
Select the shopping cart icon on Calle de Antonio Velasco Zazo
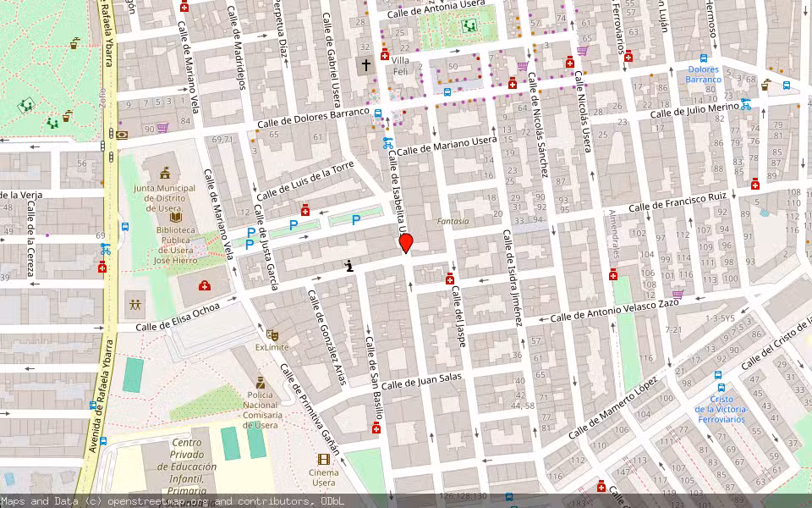[x=678, y=295]
